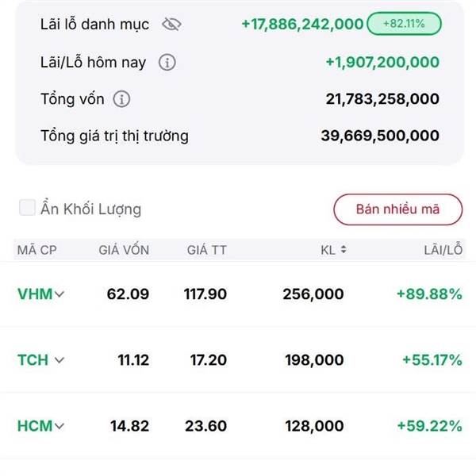476x476 pixels.
Task: Toggle portfolio profit visibility eye icon
Action: click(x=171, y=25)
